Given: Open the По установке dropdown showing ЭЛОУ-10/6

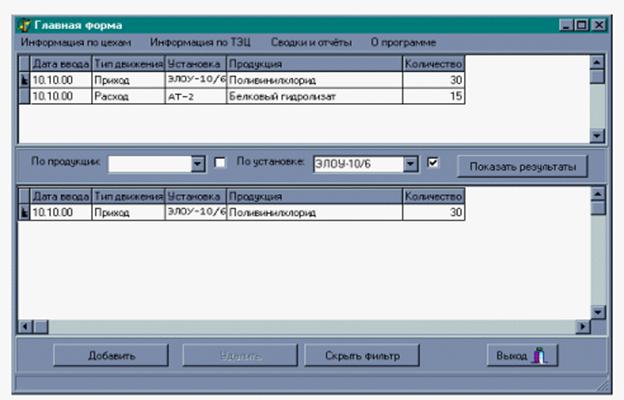Looking at the screenshot, I should (410, 163).
